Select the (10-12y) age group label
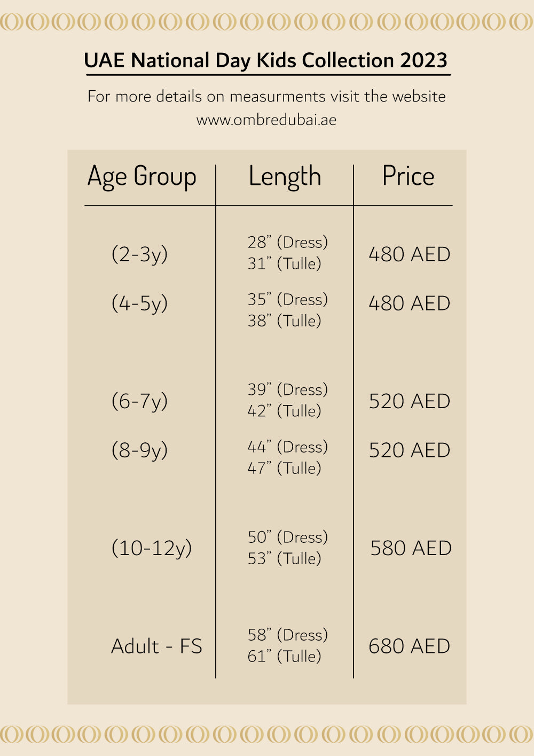This screenshot has width=534, height=756. pos(152,548)
